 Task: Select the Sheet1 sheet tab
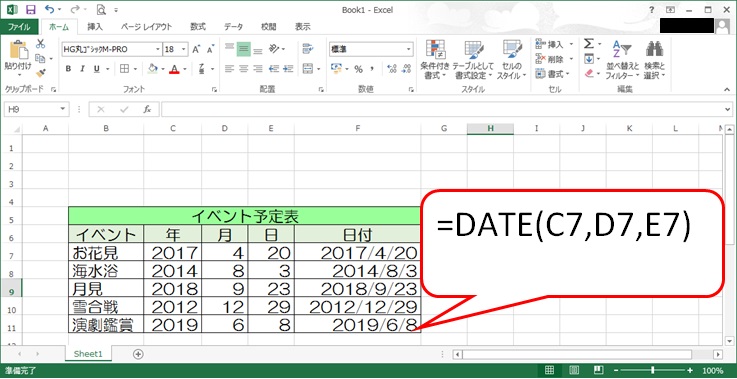click(x=88, y=355)
